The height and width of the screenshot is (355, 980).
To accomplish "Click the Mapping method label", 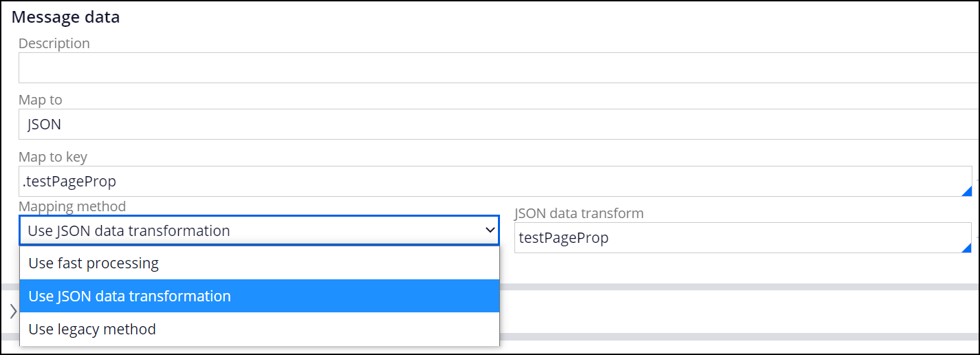I will coord(72,206).
